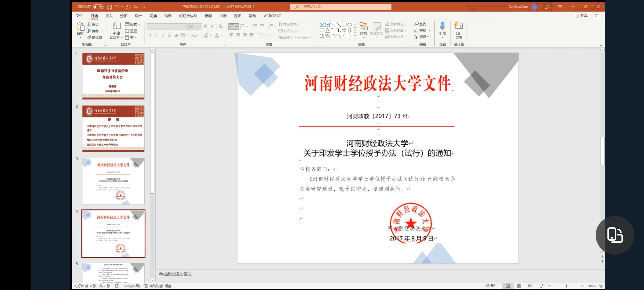Click the accessibility check (辅助功能: 调查) status

click(x=158, y=286)
